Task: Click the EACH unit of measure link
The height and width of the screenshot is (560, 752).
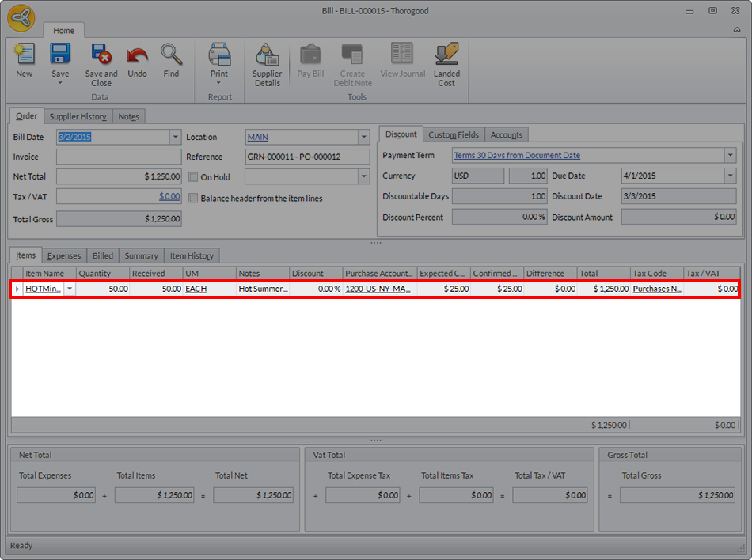Action: (196, 289)
